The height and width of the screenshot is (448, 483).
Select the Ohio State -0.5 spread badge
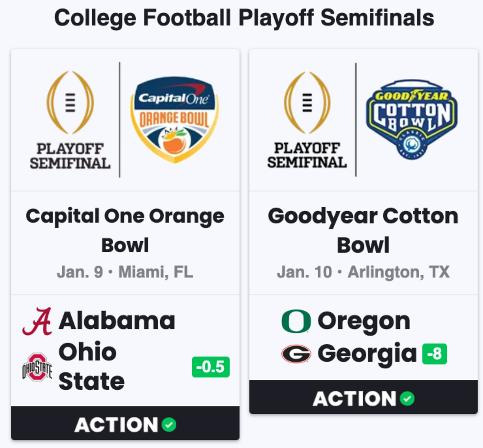(211, 367)
